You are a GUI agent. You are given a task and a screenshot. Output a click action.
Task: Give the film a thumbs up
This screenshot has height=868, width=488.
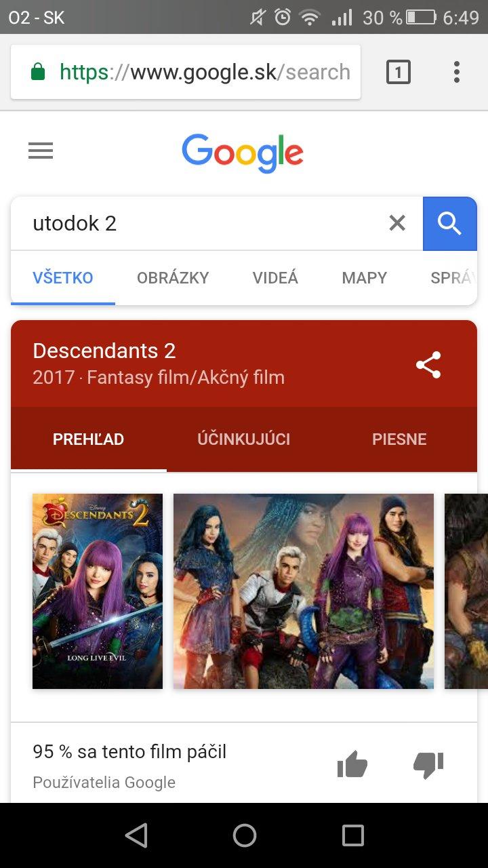[352, 766]
